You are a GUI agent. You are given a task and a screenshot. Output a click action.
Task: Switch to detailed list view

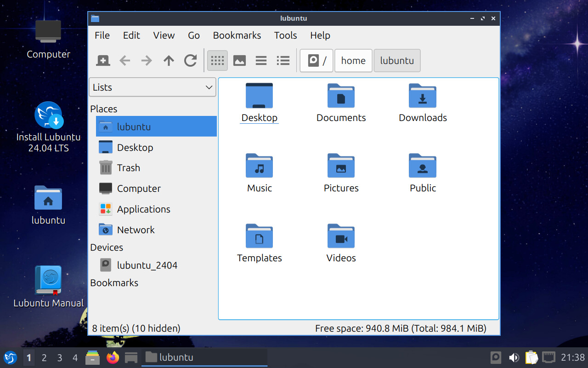(x=283, y=60)
